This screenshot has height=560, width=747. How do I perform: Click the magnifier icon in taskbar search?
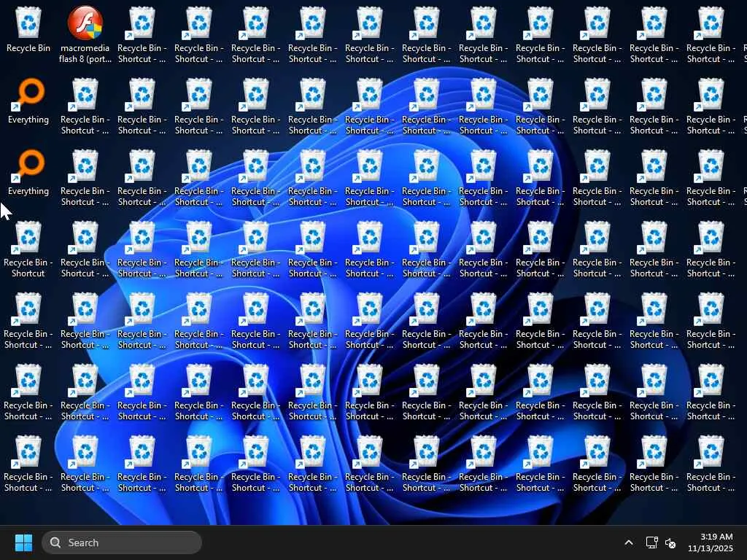55,542
